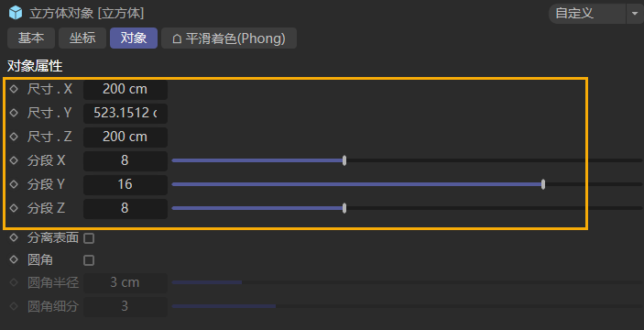
Task: Click the 尺寸 . Y value field
Action: 126,113
